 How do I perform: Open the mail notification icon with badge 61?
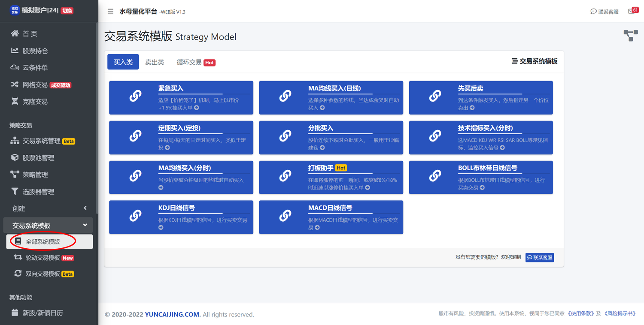(633, 11)
